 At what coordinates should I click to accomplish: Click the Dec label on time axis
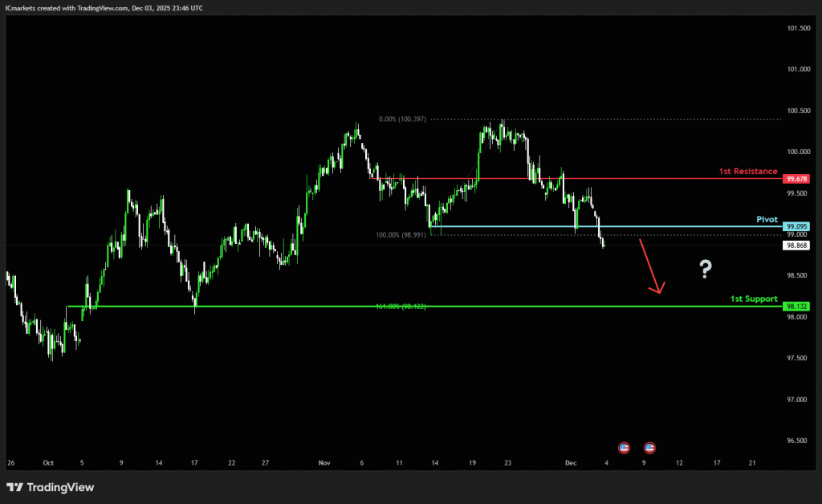pos(571,463)
